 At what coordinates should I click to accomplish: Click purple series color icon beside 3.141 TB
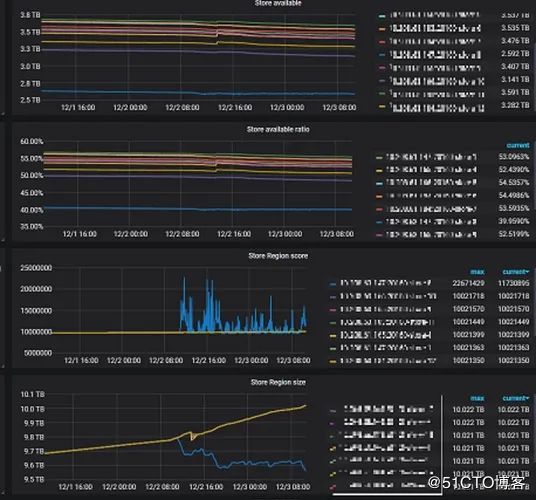tap(382, 81)
